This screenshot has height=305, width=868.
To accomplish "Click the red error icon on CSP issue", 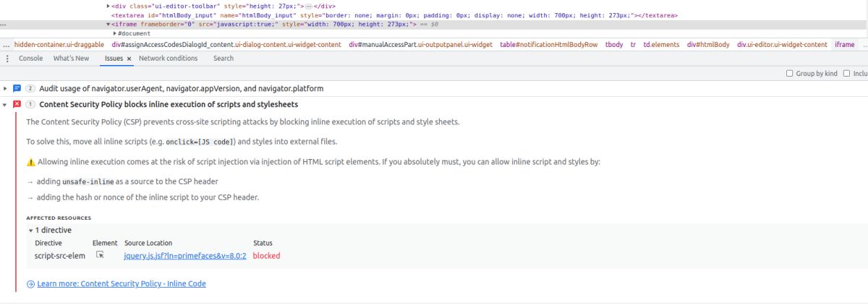I will click(x=17, y=104).
